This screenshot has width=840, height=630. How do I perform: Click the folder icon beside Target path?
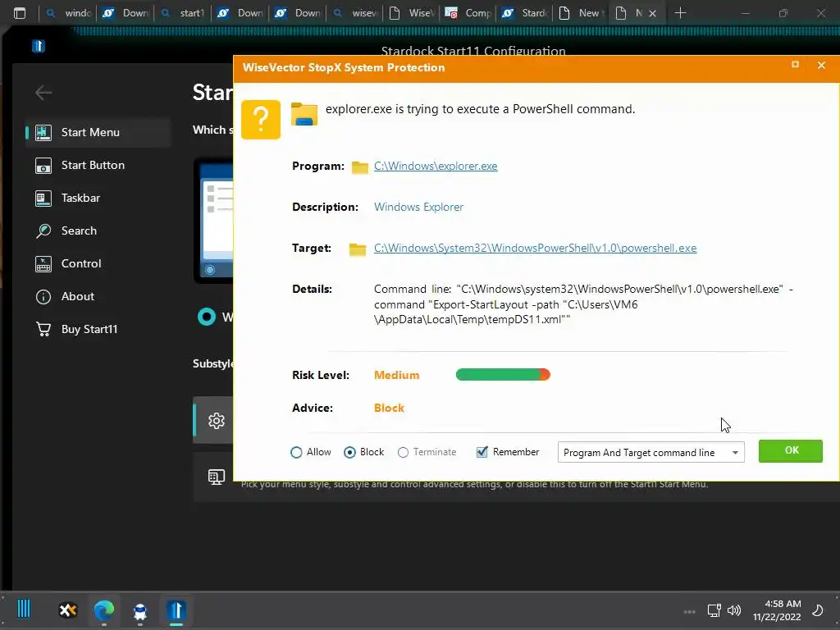(358, 249)
